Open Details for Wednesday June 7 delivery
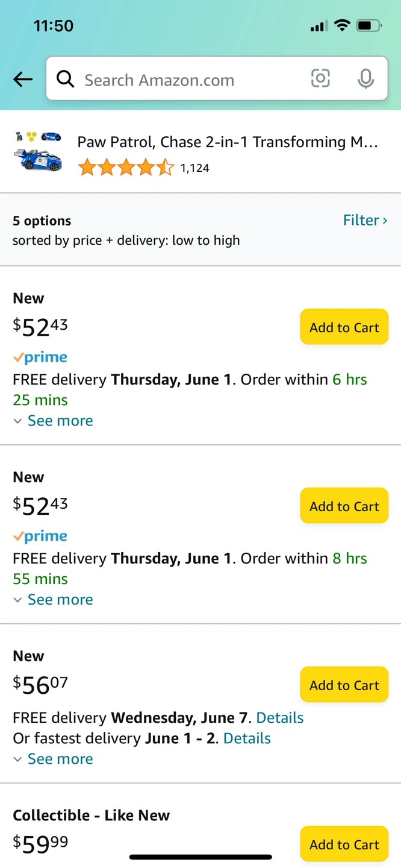 [280, 718]
